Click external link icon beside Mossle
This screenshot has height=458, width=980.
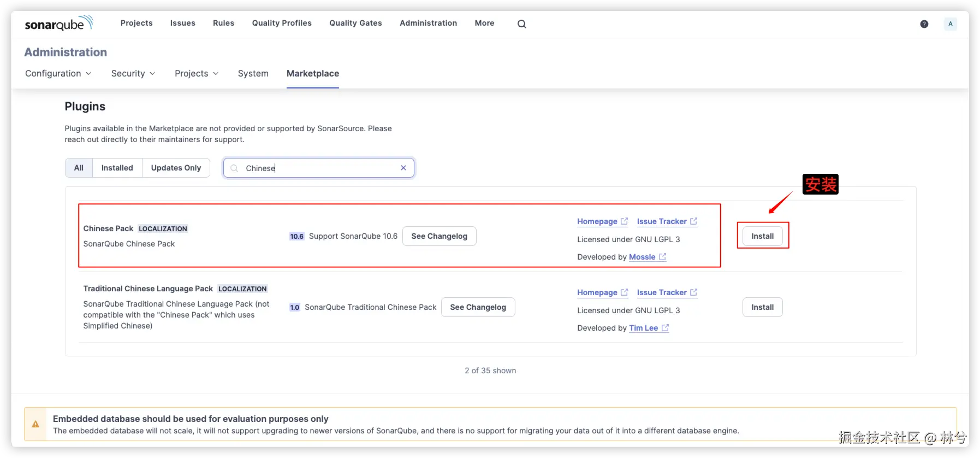(662, 257)
